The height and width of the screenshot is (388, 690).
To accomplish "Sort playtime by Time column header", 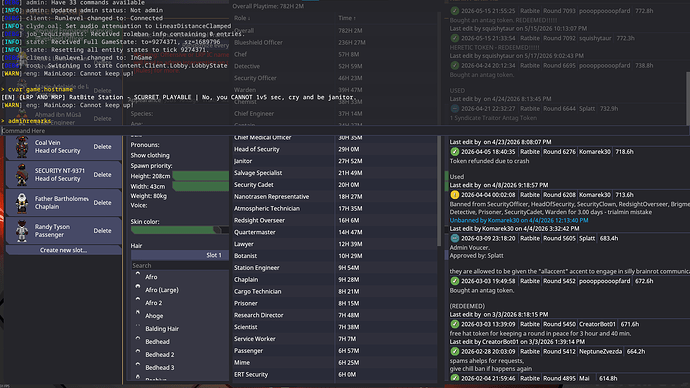I will tap(347, 18).
